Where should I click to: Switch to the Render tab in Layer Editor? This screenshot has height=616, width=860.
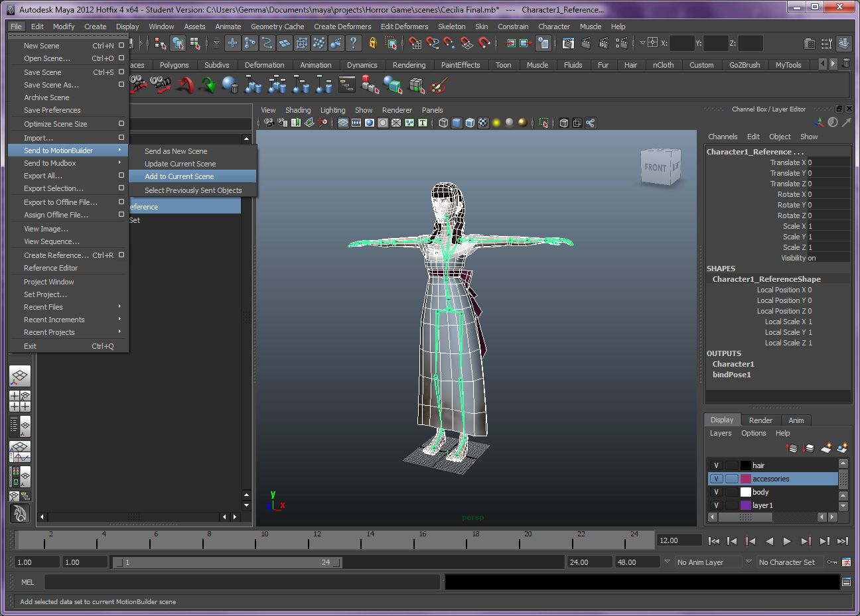point(760,420)
